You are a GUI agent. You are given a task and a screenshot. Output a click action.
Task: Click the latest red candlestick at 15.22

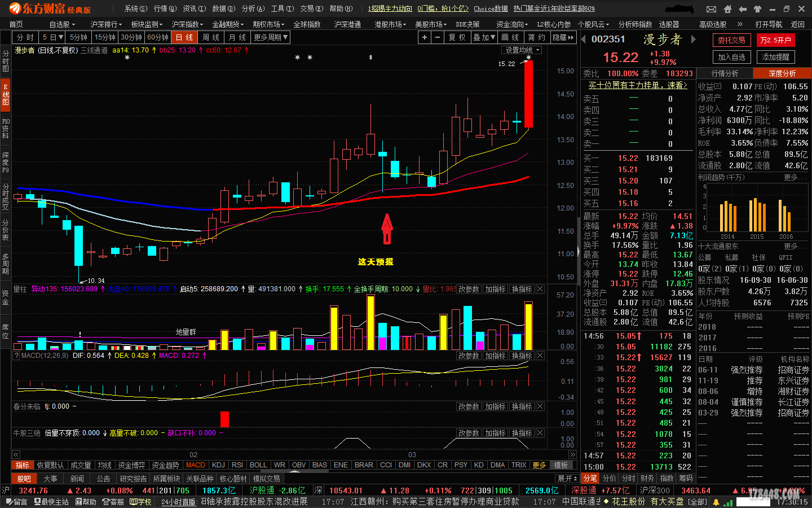[x=528, y=94]
